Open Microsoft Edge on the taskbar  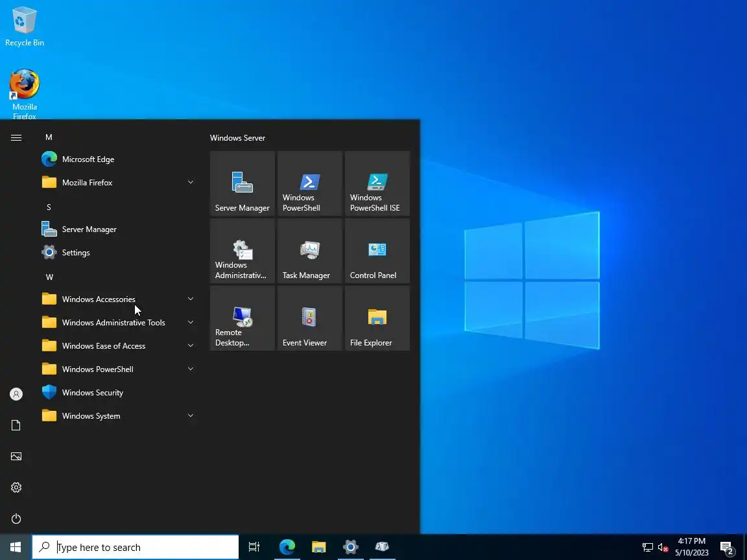[287, 547]
